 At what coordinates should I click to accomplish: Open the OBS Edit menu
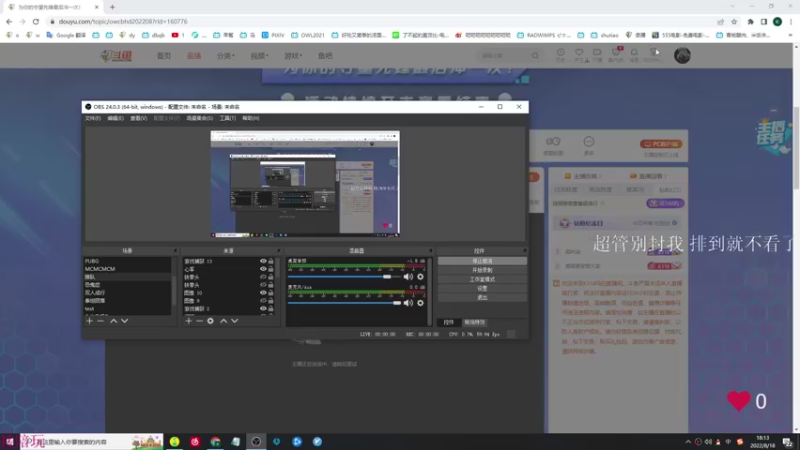[x=115, y=118]
